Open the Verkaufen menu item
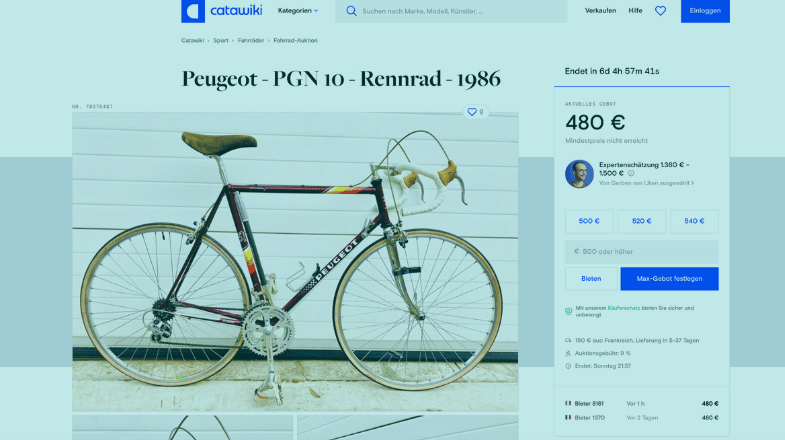The image size is (785, 440). click(600, 11)
